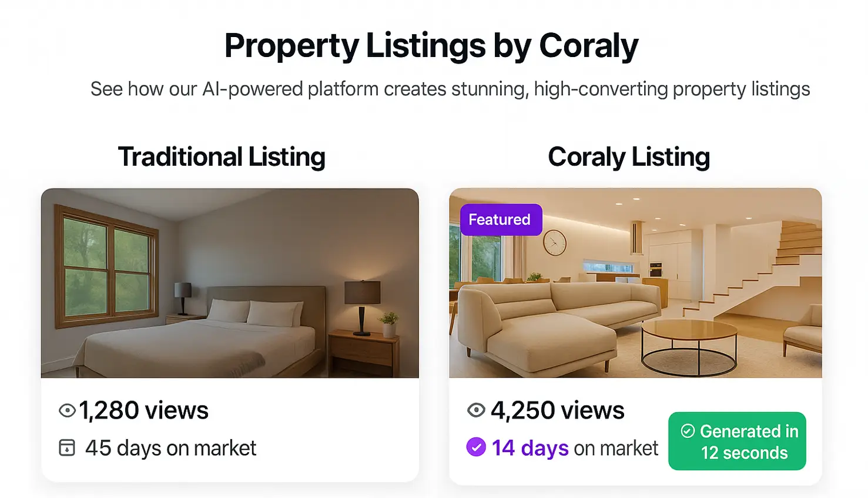Select the Coraly Listing heading

tap(629, 157)
